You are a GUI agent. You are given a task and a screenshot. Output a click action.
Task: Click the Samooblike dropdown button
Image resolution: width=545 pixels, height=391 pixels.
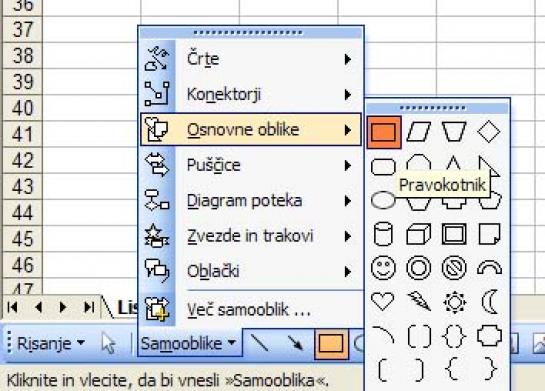(189, 343)
